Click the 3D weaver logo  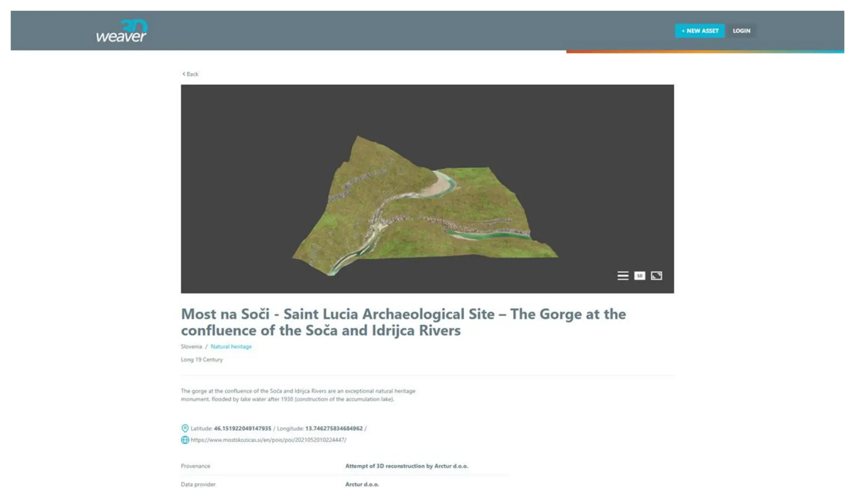[122, 31]
